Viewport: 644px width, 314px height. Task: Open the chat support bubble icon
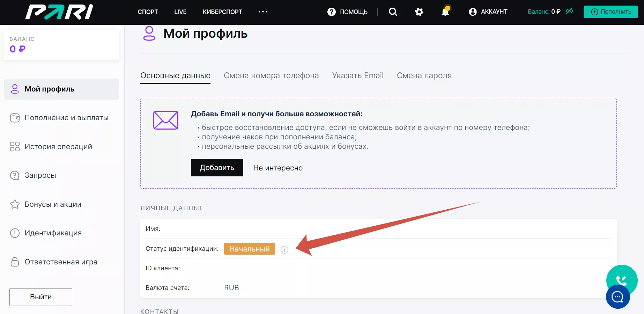617,297
